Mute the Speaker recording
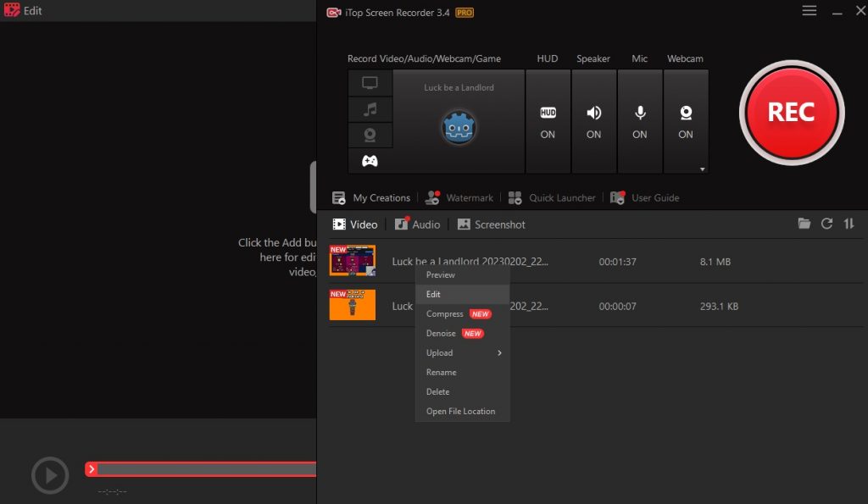The height and width of the screenshot is (504, 868). [593, 122]
